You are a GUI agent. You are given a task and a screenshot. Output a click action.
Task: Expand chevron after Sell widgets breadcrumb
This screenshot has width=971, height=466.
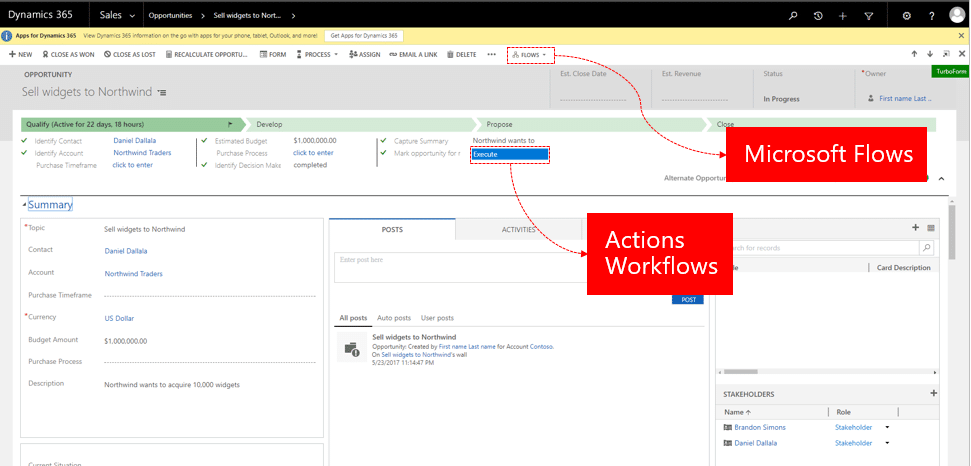(x=294, y=15)
